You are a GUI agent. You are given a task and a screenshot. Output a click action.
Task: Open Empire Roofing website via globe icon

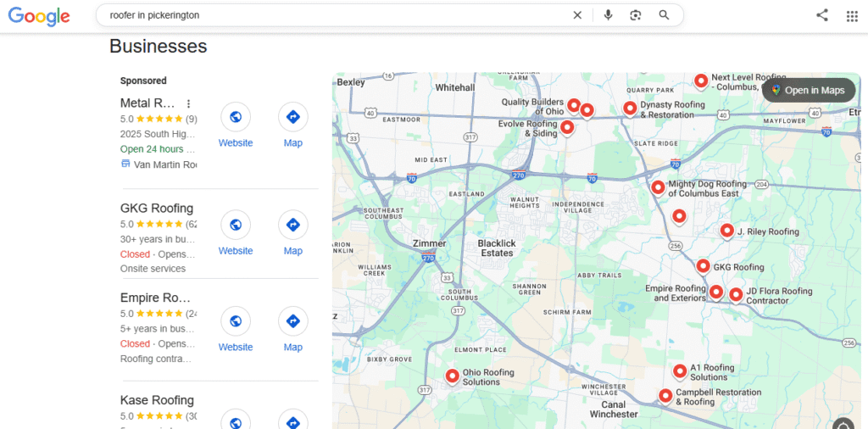point(236,321)
